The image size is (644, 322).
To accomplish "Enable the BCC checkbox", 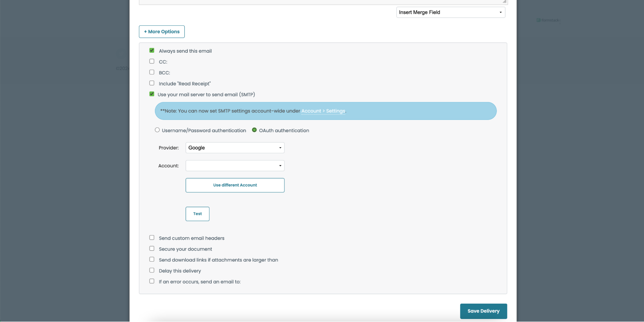I will click(x=152, y=72).
